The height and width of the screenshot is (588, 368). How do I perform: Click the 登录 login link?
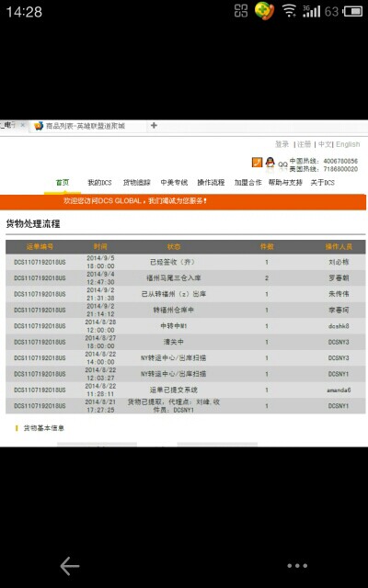pyautogui.click(x=282, y=144)
